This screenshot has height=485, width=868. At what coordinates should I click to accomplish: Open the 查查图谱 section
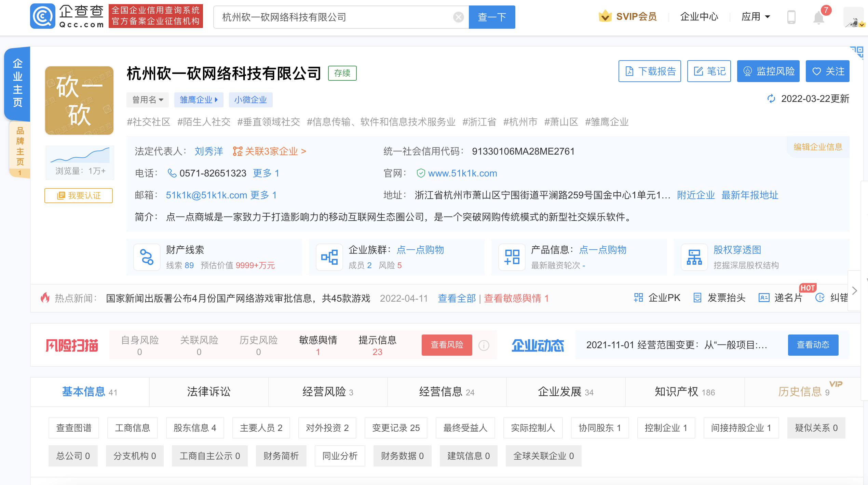point(74,428)
